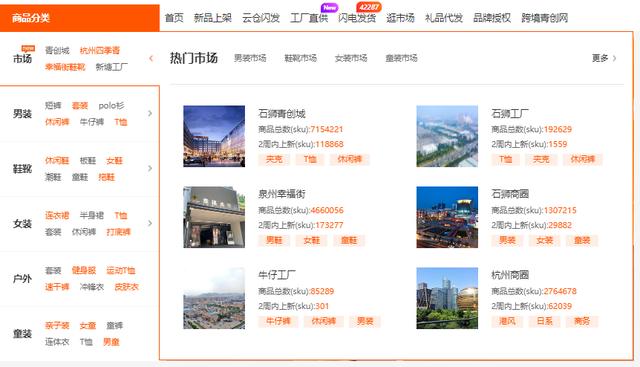The image size is (640, 367).
Task: Go to the 首页 navigation item
Action: 174,18
